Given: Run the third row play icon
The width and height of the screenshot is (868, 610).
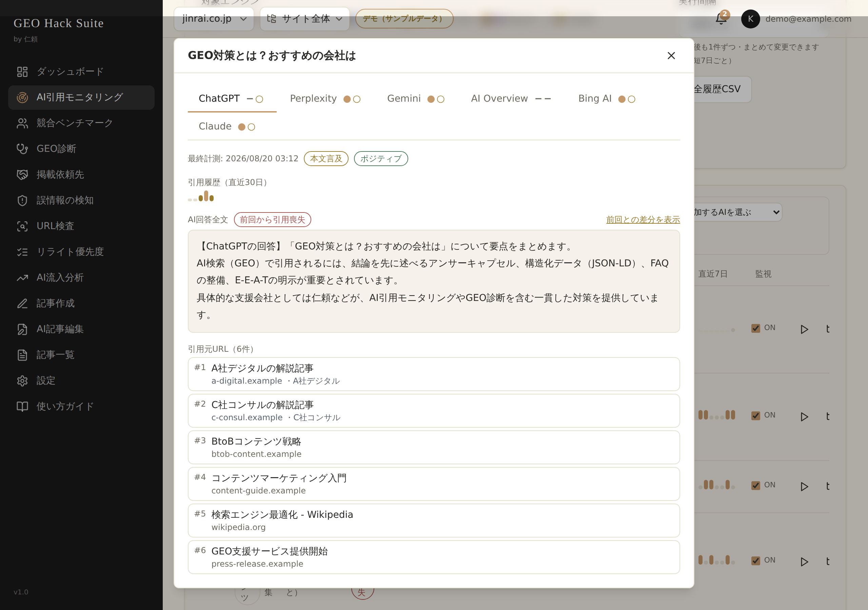Looking at the screenshot, I should (x=804, y=486).
